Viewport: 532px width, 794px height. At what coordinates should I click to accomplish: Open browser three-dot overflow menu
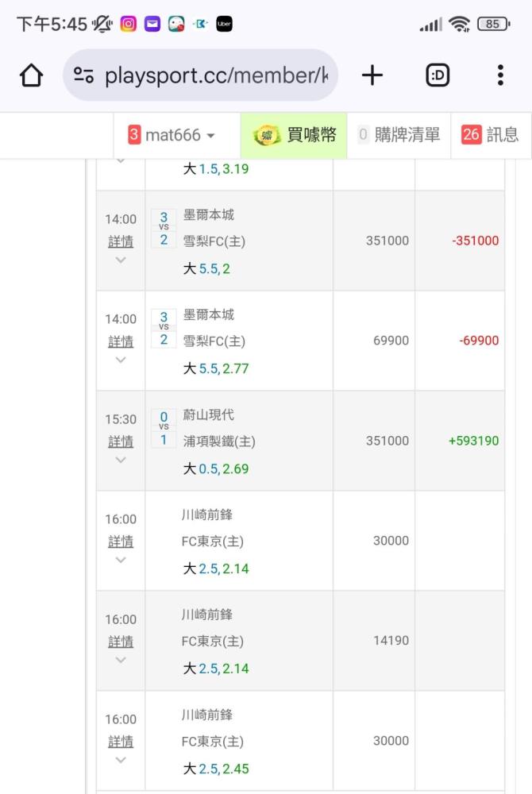(x=500, y=75)
